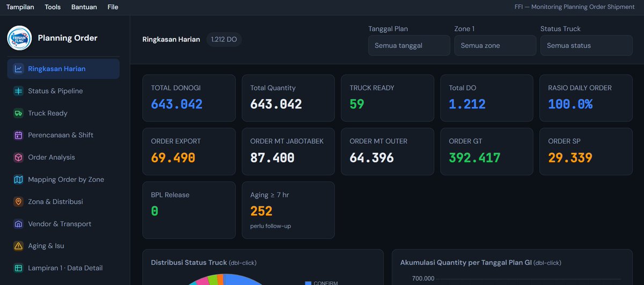This screenshot has width=644, height=285.
Task: Click the Zona & Distribusi pin icon
Action: click(x=18, y=202)
